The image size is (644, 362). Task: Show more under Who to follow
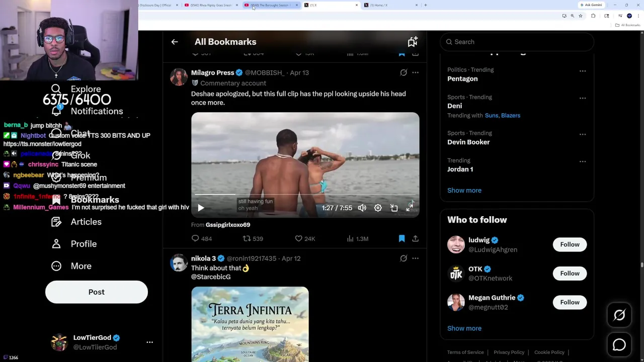(464, 328)
